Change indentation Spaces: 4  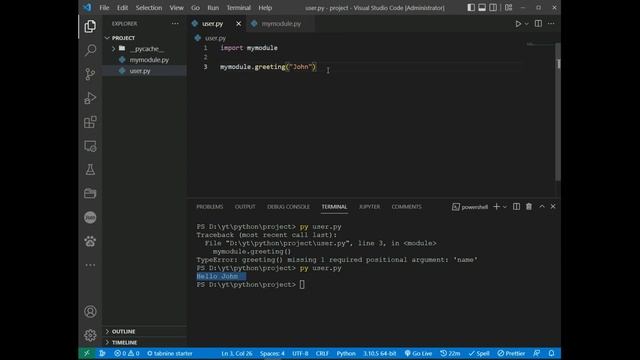[x=272, y=353]
